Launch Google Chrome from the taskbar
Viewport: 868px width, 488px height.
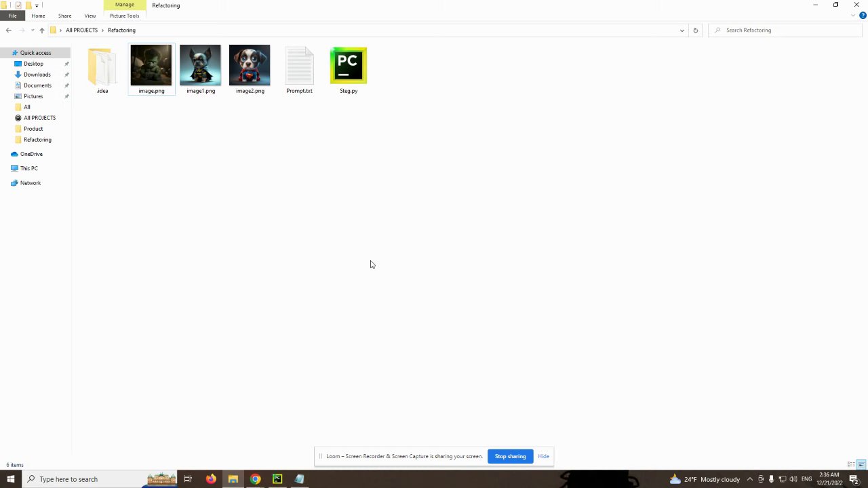pos(255,479)
